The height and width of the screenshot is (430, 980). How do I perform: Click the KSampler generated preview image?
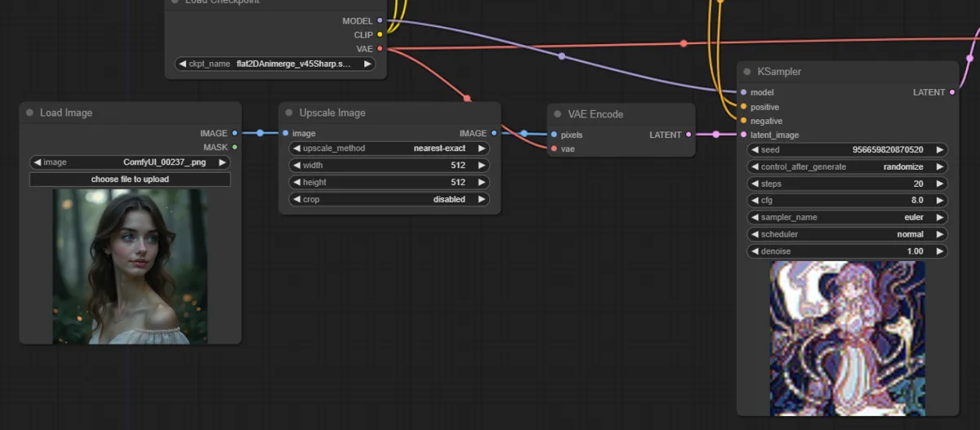(x=848, y=339)
